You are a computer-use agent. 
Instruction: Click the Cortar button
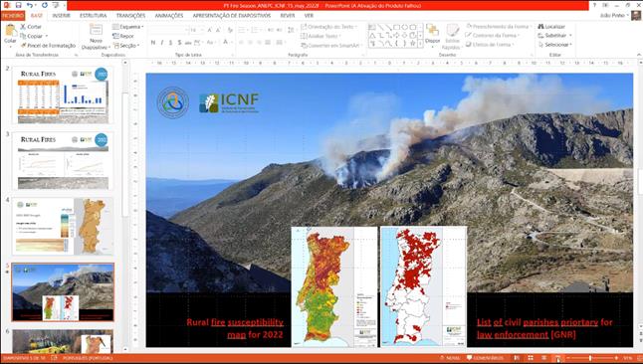[31, 27]
